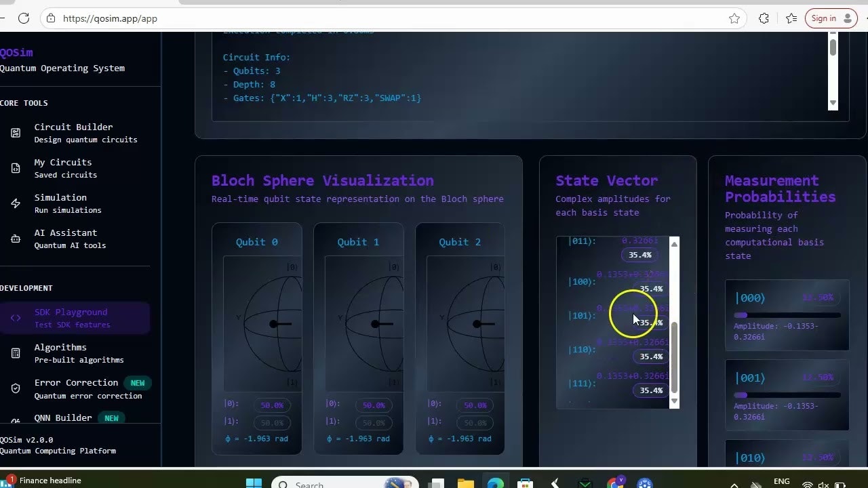The width and height of the screenshot is (868, 488).
Task: Click the ENG language indicator
Action: tap(782, 482)
